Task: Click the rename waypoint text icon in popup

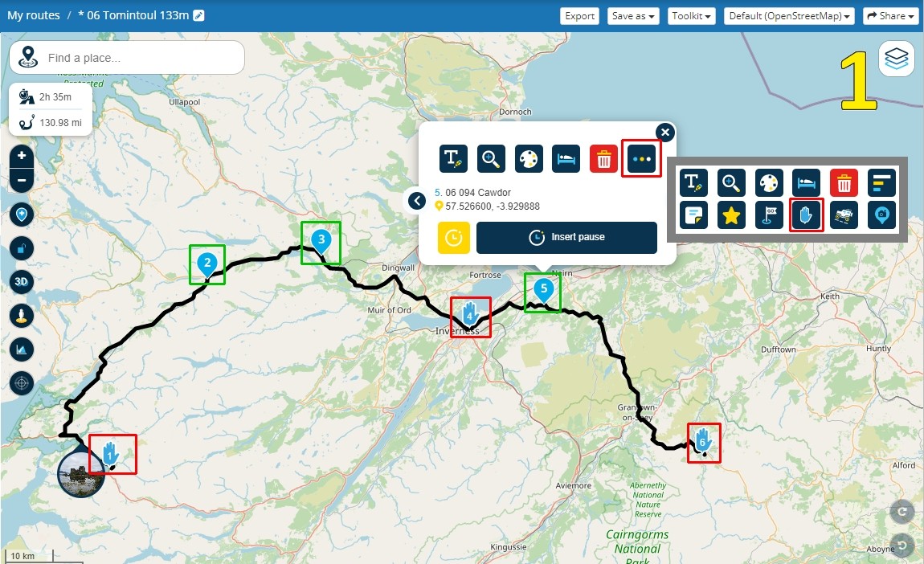Action: click(453, 158)
